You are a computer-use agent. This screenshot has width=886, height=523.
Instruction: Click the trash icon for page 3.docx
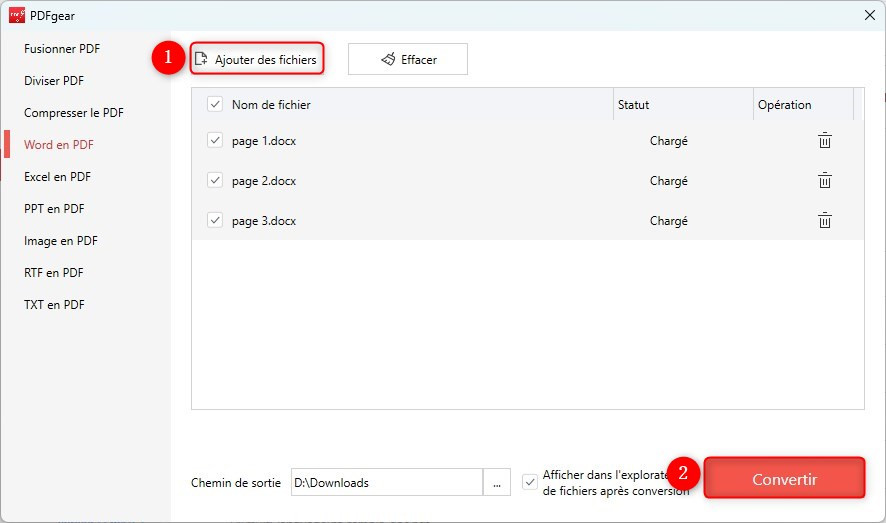(824, 220)
